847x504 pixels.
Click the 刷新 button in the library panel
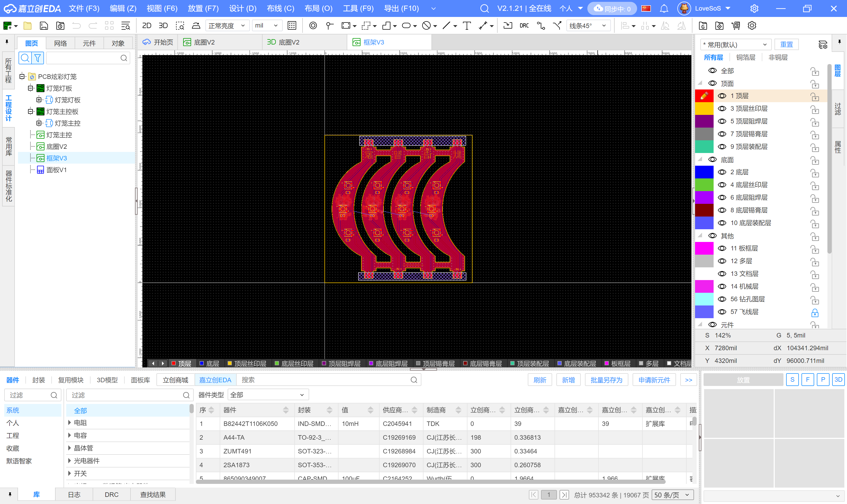539,380
